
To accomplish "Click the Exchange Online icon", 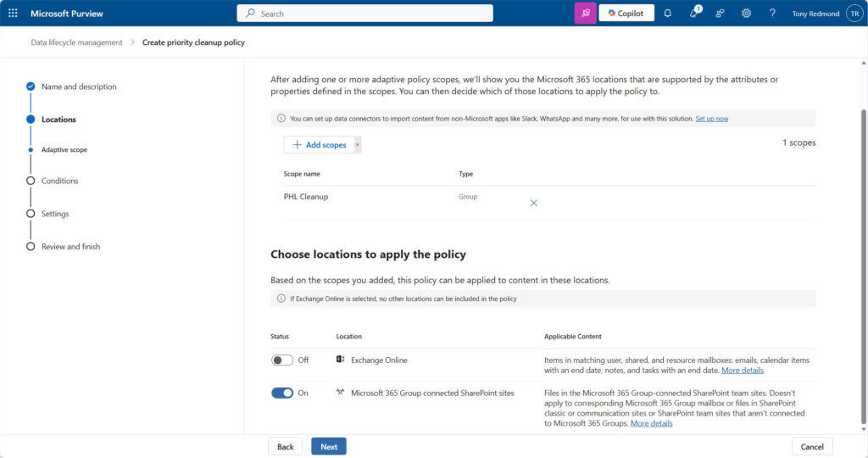I will tap(341, 360).
